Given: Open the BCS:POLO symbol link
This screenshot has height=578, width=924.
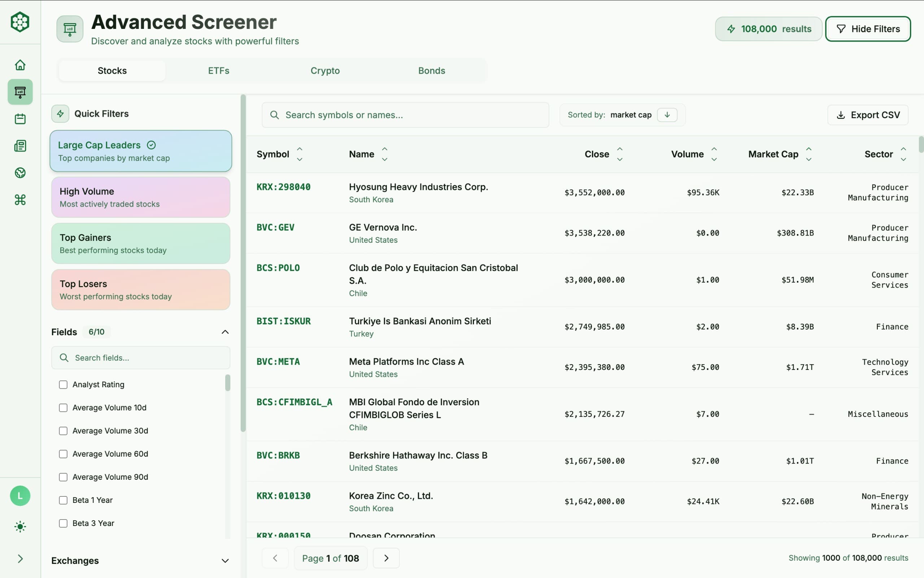Looking at the screenshot, I should tap(278, 268).
